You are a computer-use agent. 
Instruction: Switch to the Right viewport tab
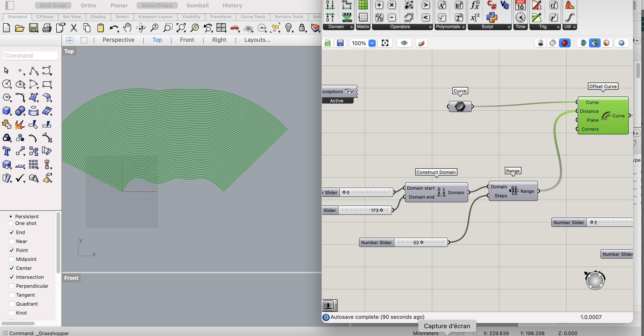click(219, 40)
